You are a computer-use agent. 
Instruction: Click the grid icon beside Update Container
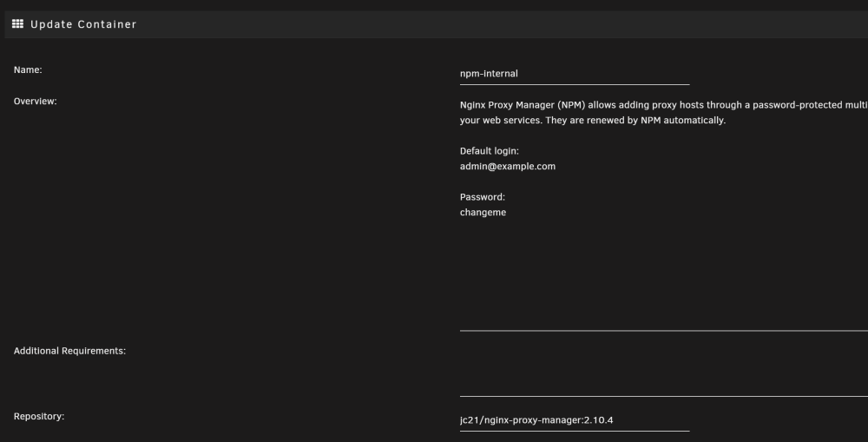click(x=17, y=23)
